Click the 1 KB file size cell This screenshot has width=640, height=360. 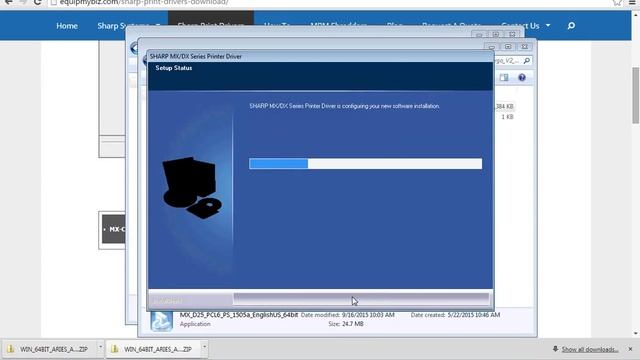tap(507, 117)
